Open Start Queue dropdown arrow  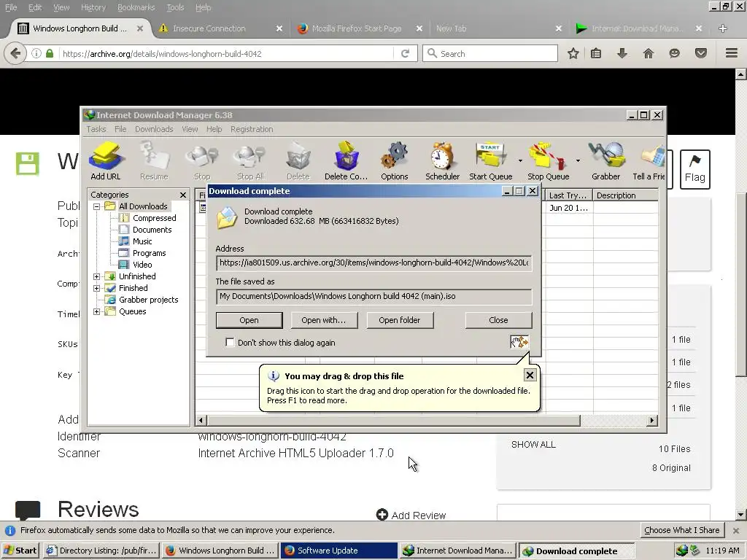coord(520,161)
